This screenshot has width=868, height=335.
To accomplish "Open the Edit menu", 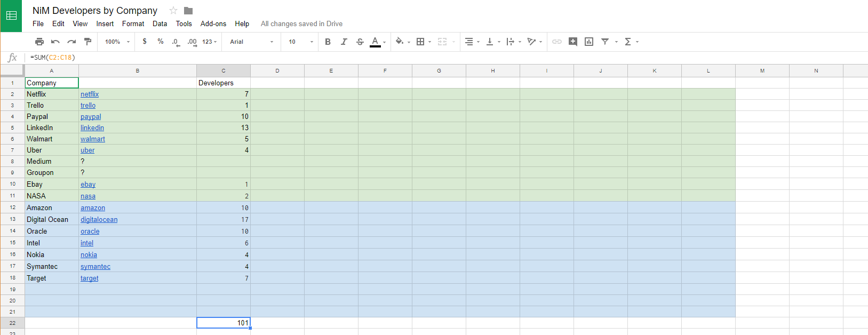I will [x=58, y=23].
